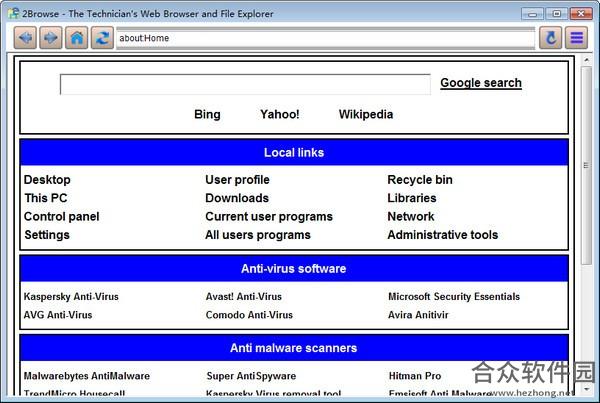
Task: Click the Google search link
Action: (x=481, y=83)
